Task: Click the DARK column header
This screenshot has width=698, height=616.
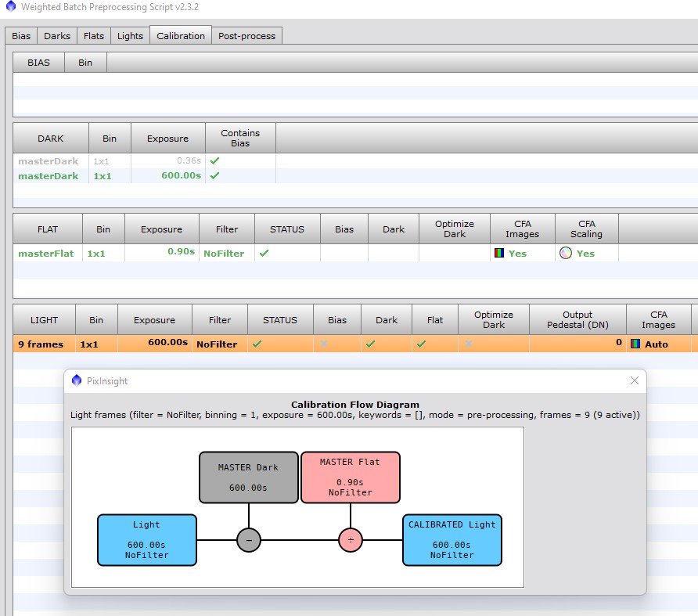Action: tap(51, 138)
